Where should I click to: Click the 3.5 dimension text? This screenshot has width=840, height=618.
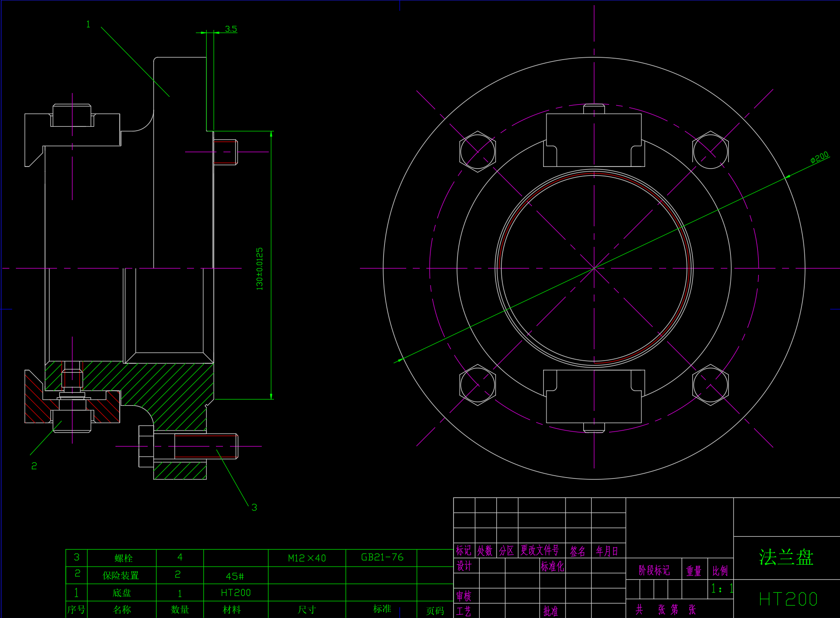coord(231,29)
